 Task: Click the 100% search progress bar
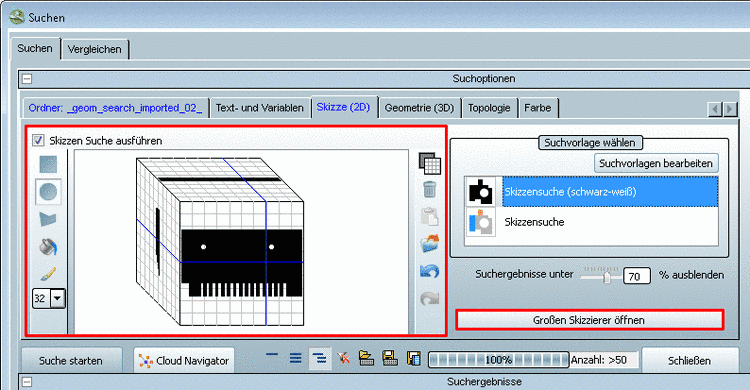pos(498,360)
